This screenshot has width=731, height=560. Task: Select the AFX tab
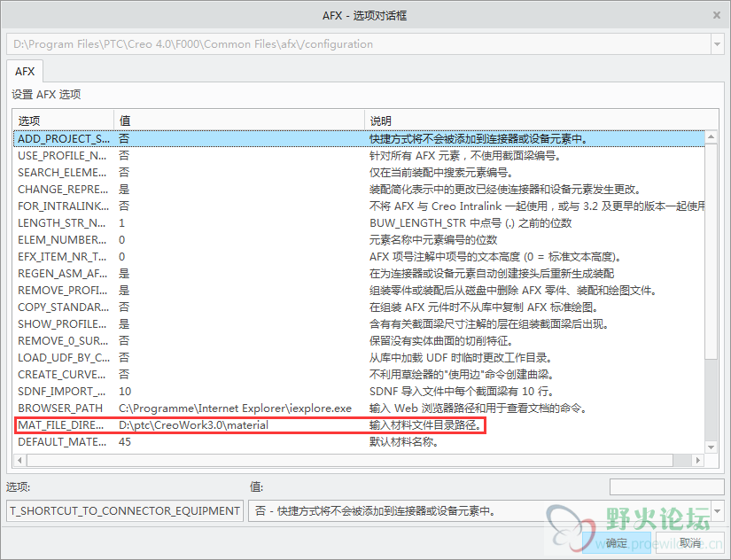pyautogui.click(x=25, y=72)
